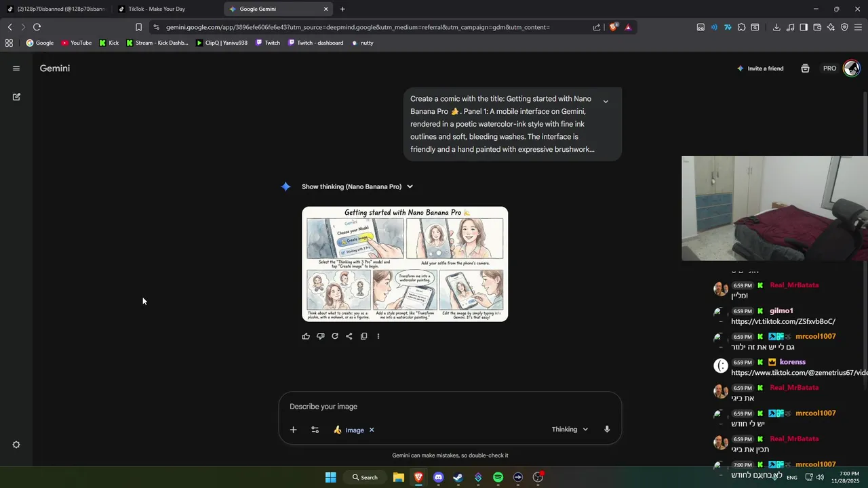The height and width of the screenshot is (488, 868).
Task: Open the Thinking model dropdown
Action: tap(570, 429)
